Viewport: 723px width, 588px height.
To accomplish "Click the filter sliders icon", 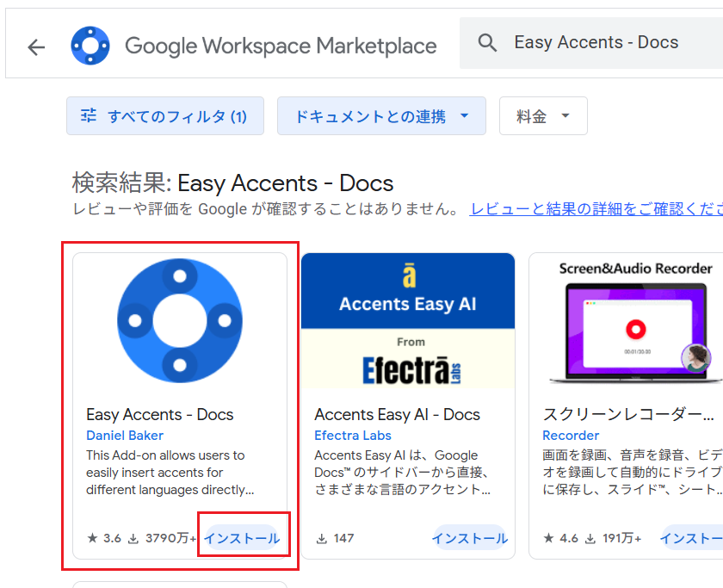I will click(88, 115).
